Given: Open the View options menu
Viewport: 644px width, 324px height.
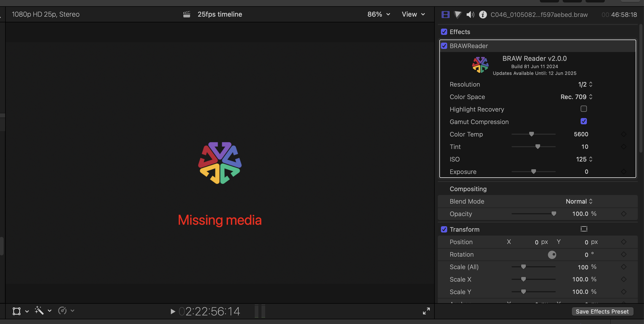Looking at the screenshot, I should pos(413,14).
